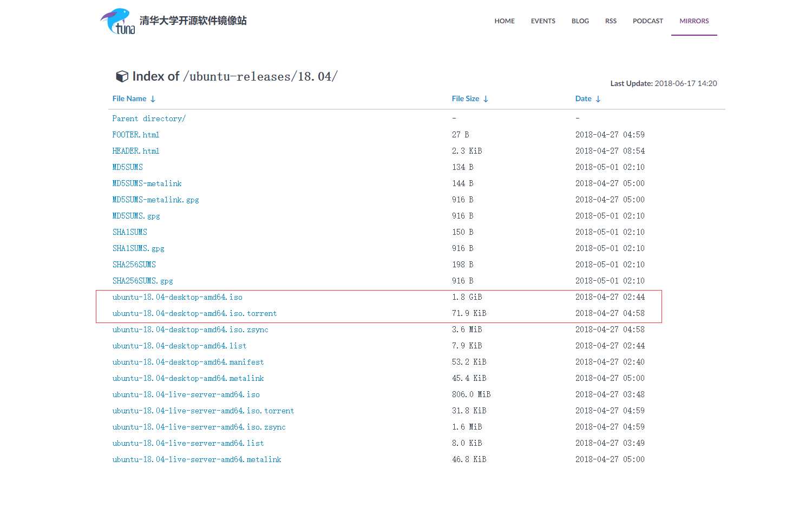Viewport: 812px width, 514px height.
Task: Open FOOTER.html file link
Action: [136, 135]
